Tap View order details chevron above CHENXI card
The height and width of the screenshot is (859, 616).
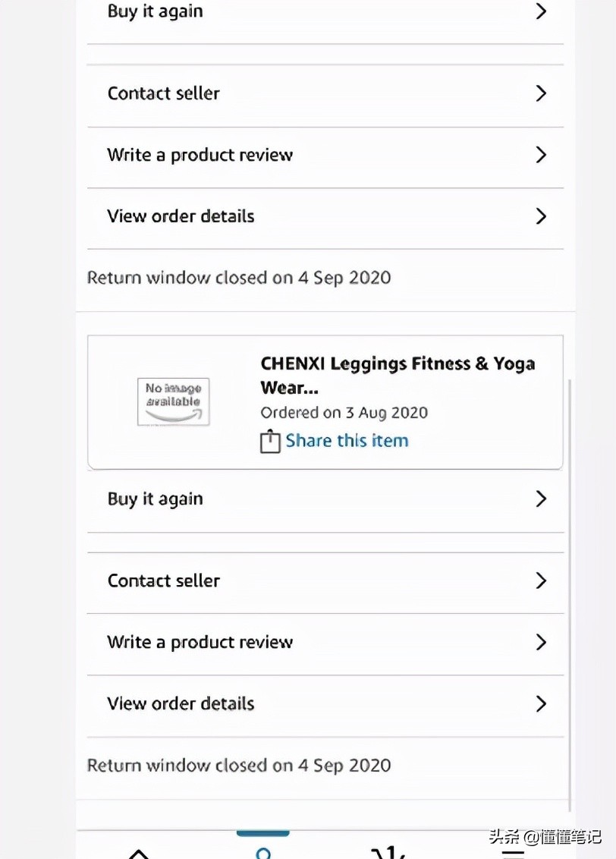point(541,216)
